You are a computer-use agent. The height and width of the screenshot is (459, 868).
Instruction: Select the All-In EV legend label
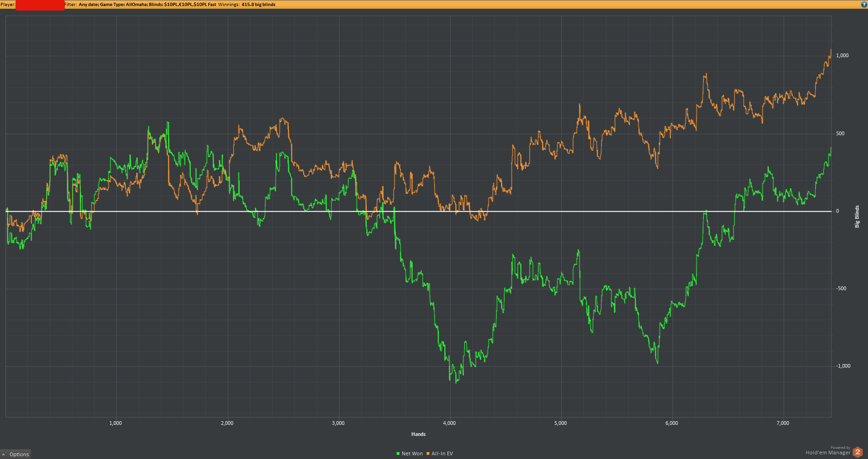coord(442,453)
